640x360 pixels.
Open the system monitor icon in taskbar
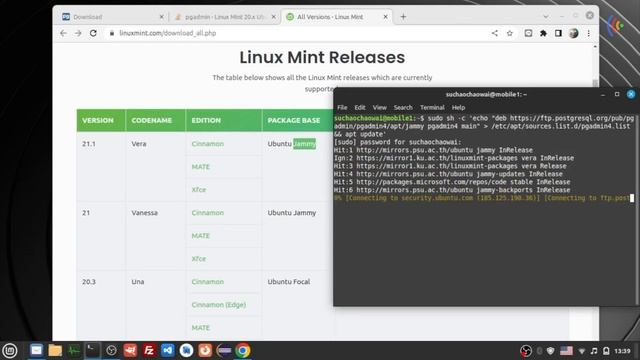point(74,350)
